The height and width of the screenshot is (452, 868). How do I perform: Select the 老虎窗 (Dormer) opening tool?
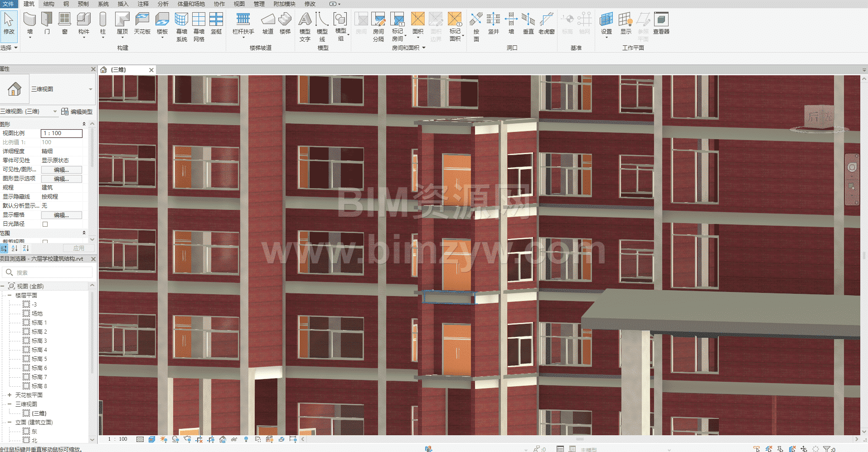coord(547,23)
